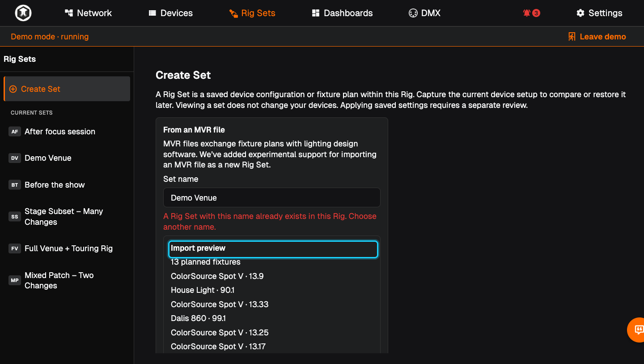
Task: Go to the Dashboards tab
Action: click(343, 13)
